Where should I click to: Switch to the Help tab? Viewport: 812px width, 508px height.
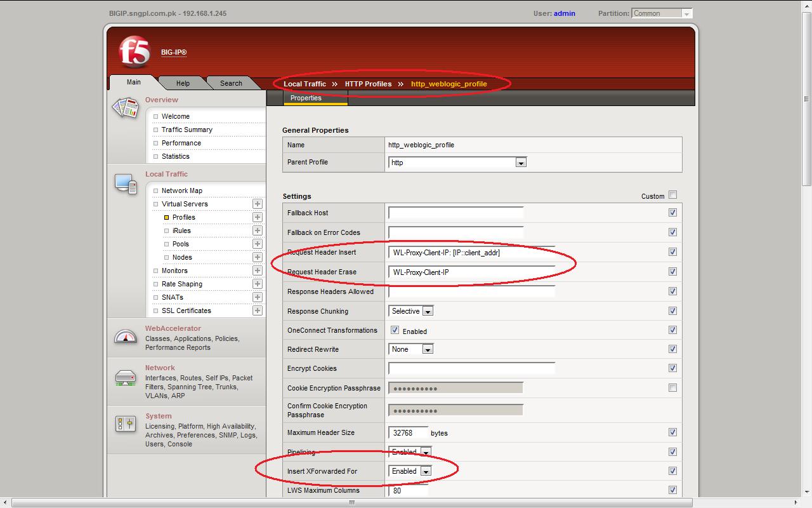pyautogui.click(x=183, y=83)
